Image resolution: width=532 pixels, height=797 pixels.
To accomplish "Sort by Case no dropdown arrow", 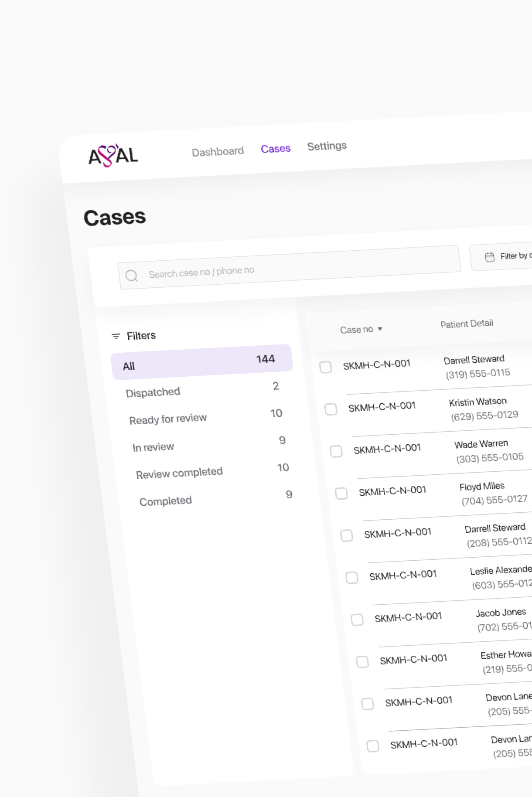I will pos(380,329).
